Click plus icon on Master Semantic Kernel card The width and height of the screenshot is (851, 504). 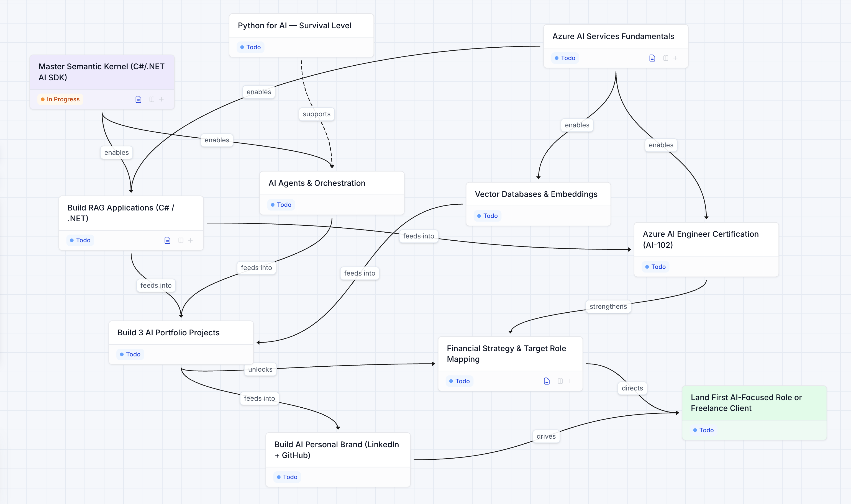pos(162,99)
